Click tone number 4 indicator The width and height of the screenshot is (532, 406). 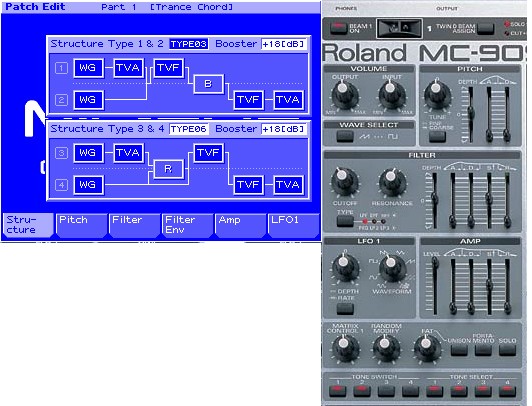tap(61, 185)
